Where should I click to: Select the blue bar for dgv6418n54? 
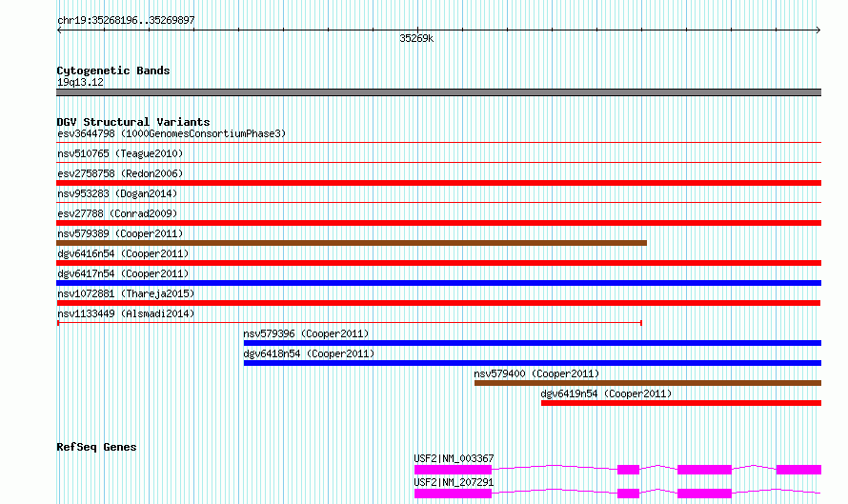(533, 363)
